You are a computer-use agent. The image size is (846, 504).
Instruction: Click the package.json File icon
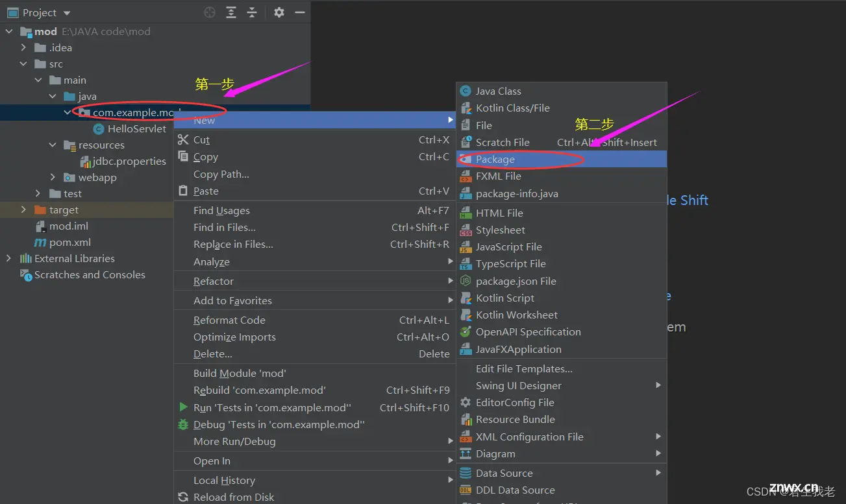pyautogui.click(x=465, y=281)
